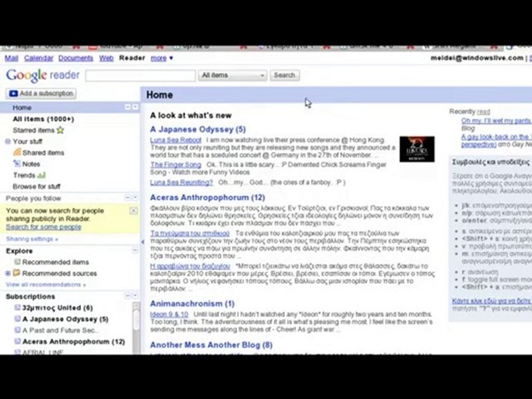Open Oh my, I'll wet my pants link
Screen dimensions: 532x399
tap(497, 121)
